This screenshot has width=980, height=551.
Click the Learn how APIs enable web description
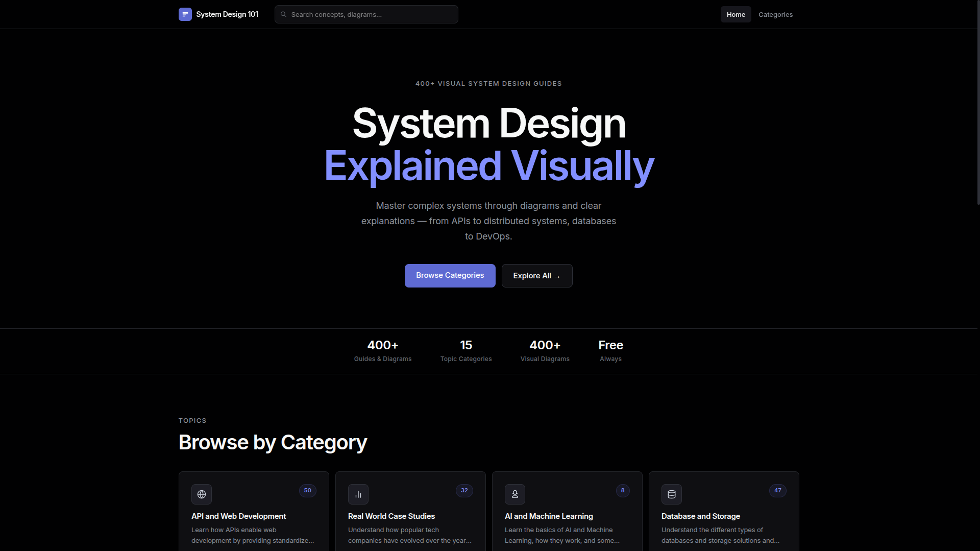[253, 535]
